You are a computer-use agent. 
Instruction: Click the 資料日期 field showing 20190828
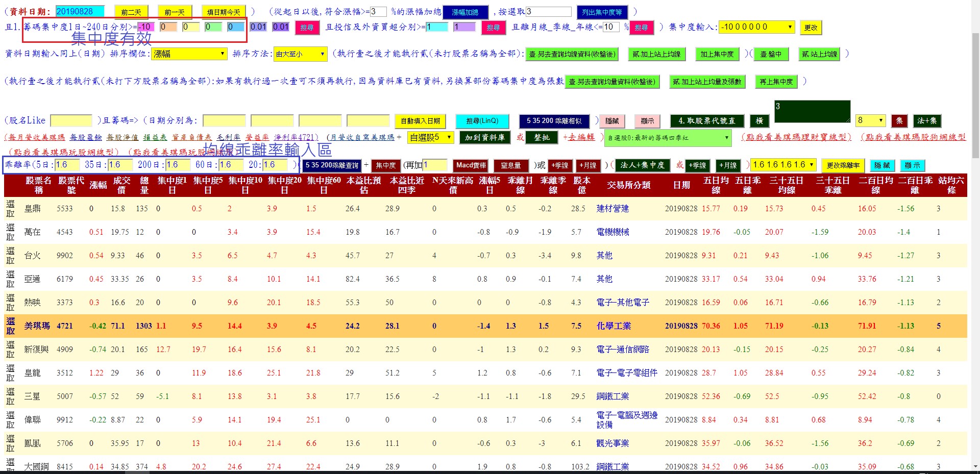[x=80, y=12]
